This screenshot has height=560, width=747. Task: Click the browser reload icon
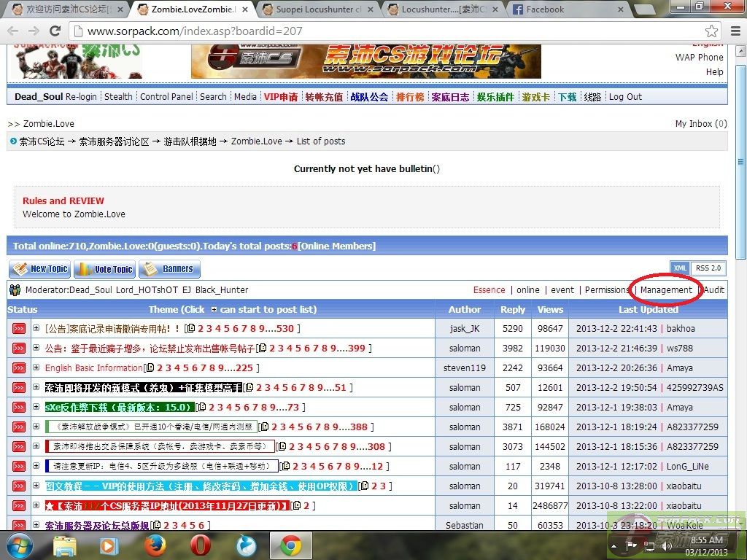[x=55, y=31]
